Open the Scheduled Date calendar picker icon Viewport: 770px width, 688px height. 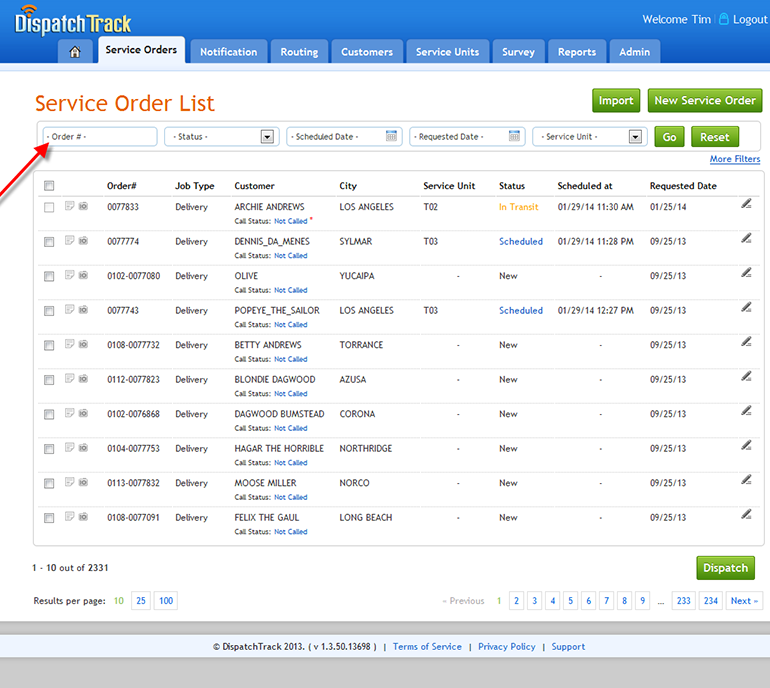(x=392, y=137)
